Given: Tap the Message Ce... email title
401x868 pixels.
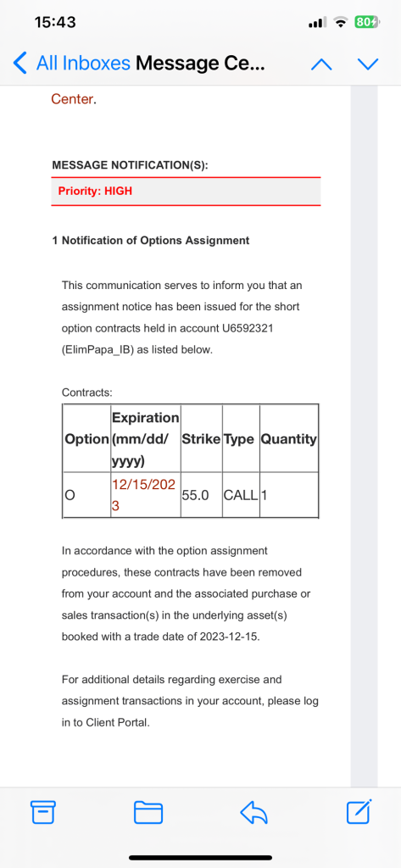Looking at the screenshot, I should click(200, 64).
